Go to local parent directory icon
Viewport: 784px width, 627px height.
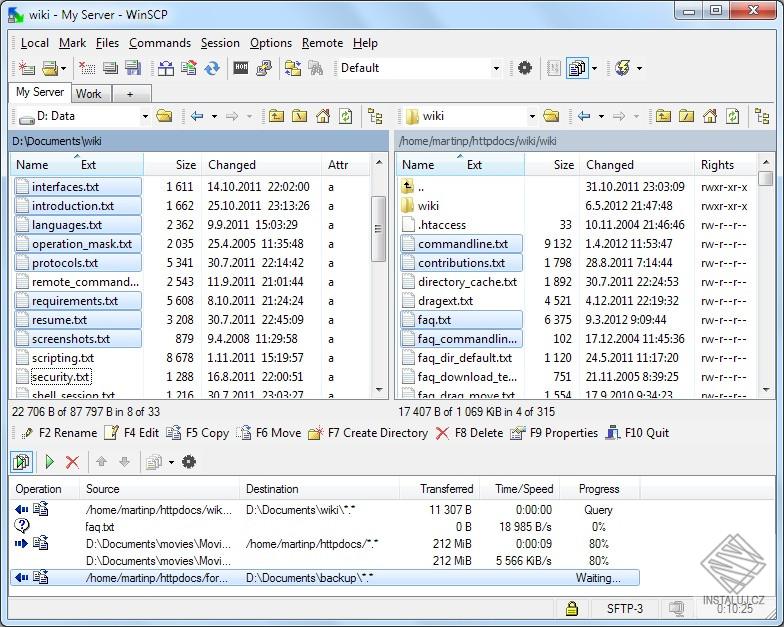coord(276,116)
